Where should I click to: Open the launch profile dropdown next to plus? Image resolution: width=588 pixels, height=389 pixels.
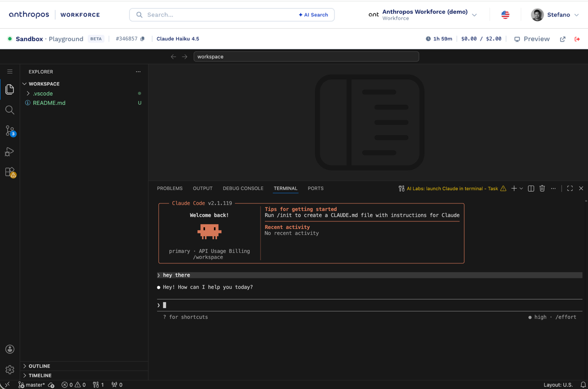(x=521, y=188)
